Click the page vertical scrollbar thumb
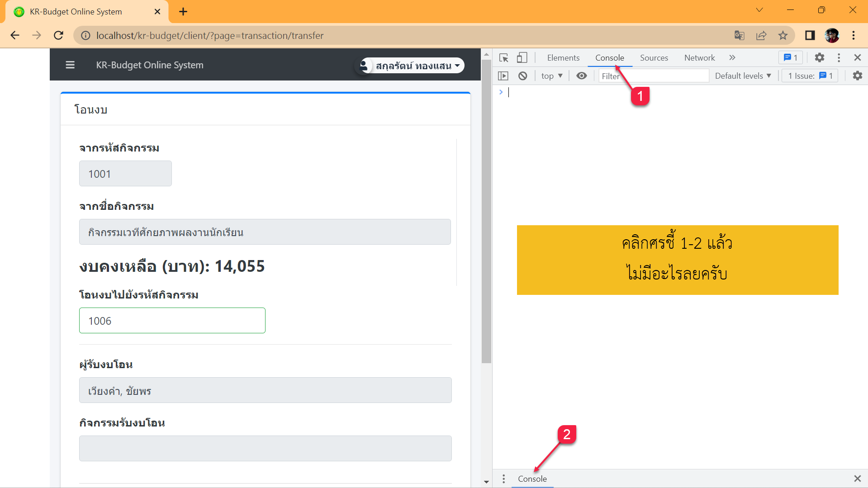 pos(486,211)
